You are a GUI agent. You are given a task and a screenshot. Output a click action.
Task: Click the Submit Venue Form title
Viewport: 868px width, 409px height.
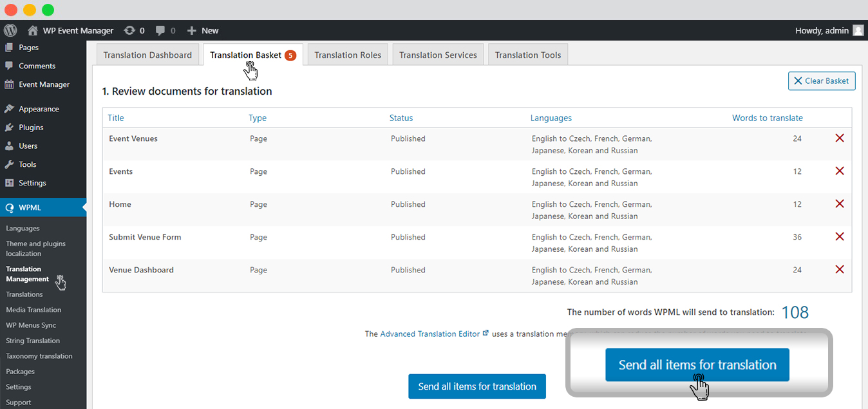145,237
